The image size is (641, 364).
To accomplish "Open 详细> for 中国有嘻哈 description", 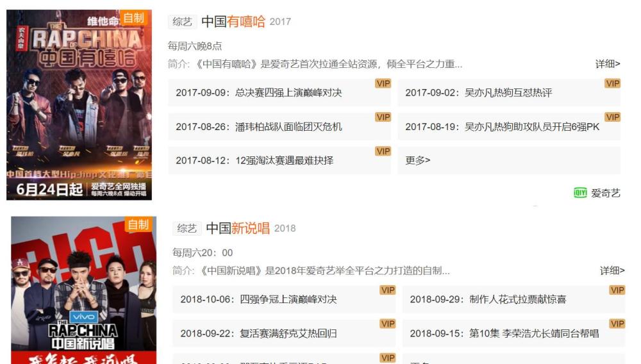I will point(608,63).
